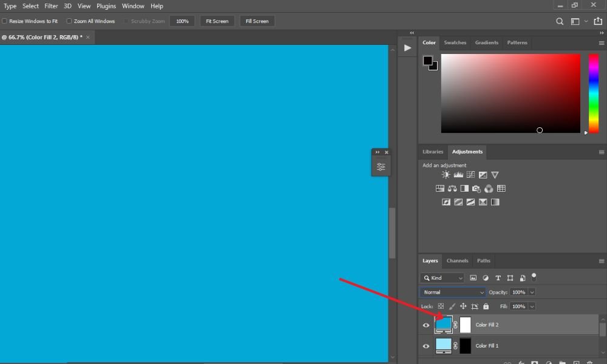Open the Layers panel options menu
The height and width of the screenshot is (364, 607).
point(601,261)
